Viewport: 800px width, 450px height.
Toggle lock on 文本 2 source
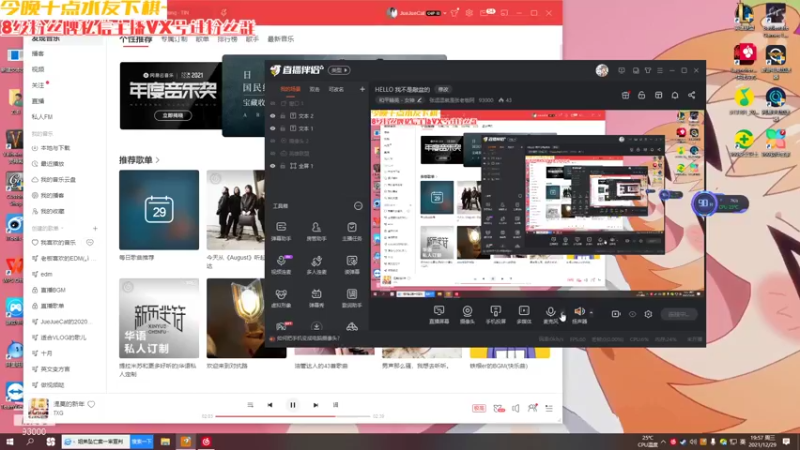click(x=283, y=116)
